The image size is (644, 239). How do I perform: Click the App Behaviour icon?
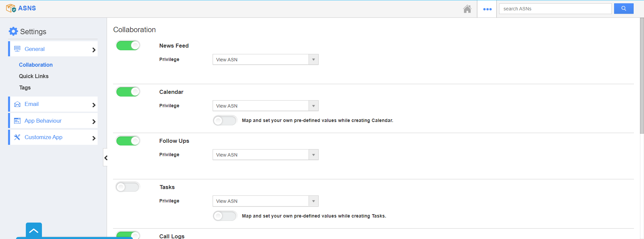pyautogui.click(x=17, y=121)
